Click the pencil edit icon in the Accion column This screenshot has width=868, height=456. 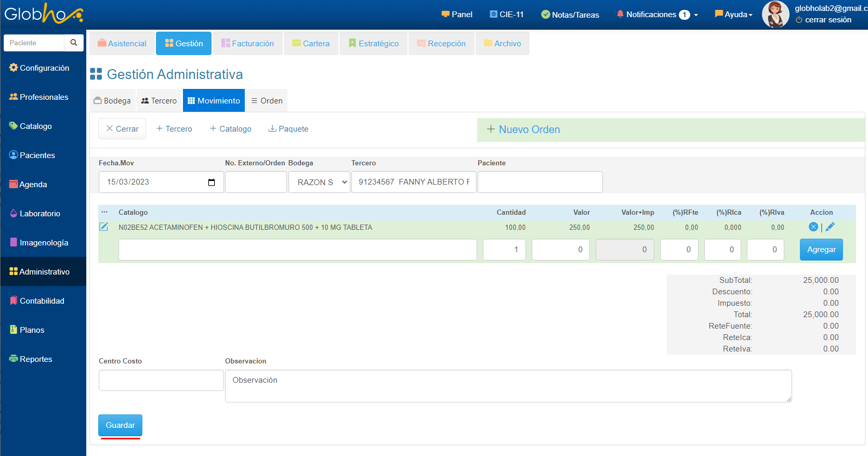point(830,227)
